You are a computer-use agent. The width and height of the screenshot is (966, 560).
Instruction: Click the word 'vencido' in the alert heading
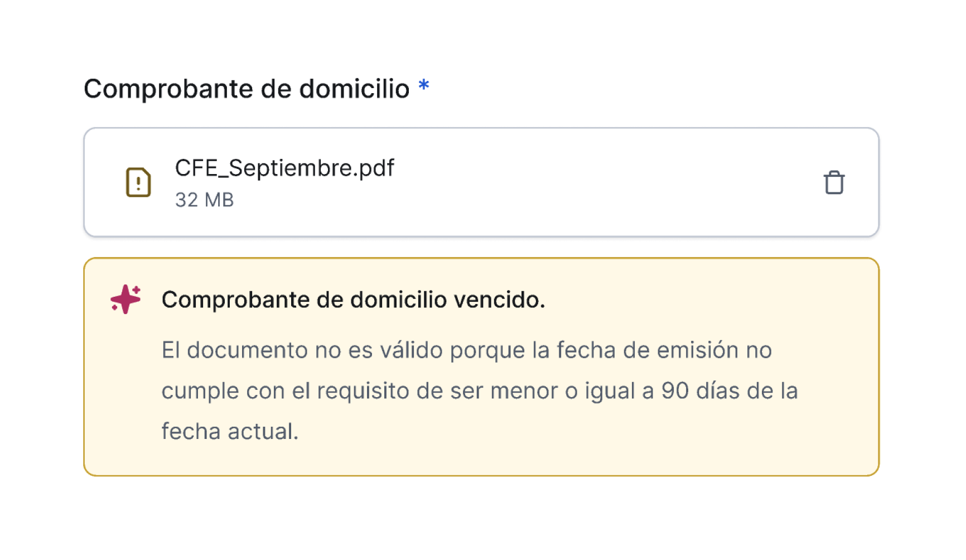[x=496, y=300]
